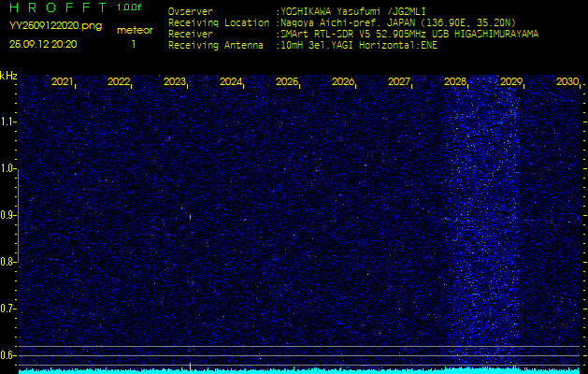
Task: Click the 2029 time axis marker
Action: click(x=511, y=81)
